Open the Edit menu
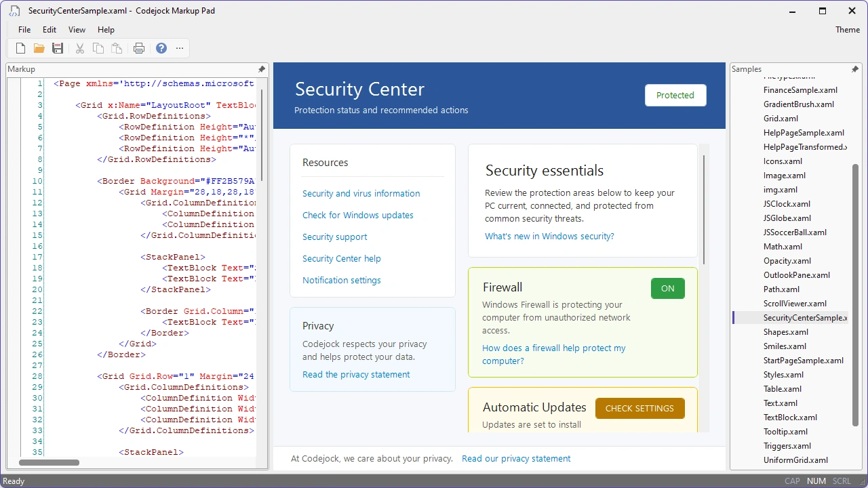The height and width of the screenshot is (488, 868). [50, 30]
